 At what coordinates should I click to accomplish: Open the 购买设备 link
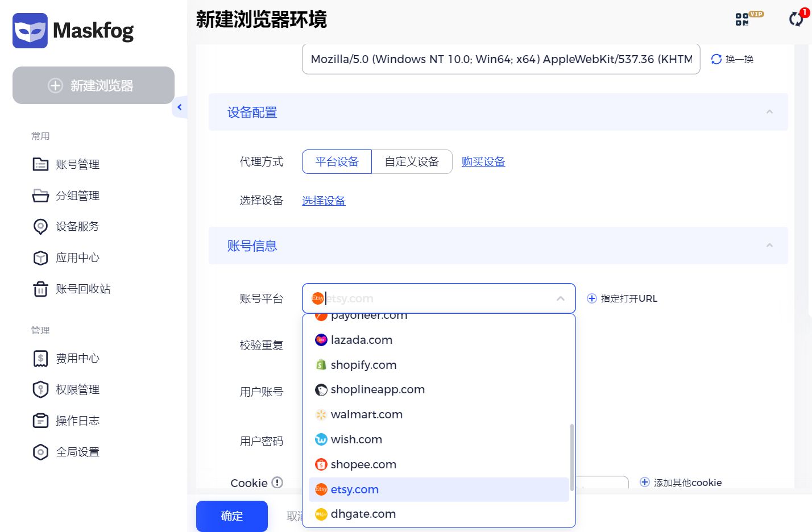click(483, 161)
